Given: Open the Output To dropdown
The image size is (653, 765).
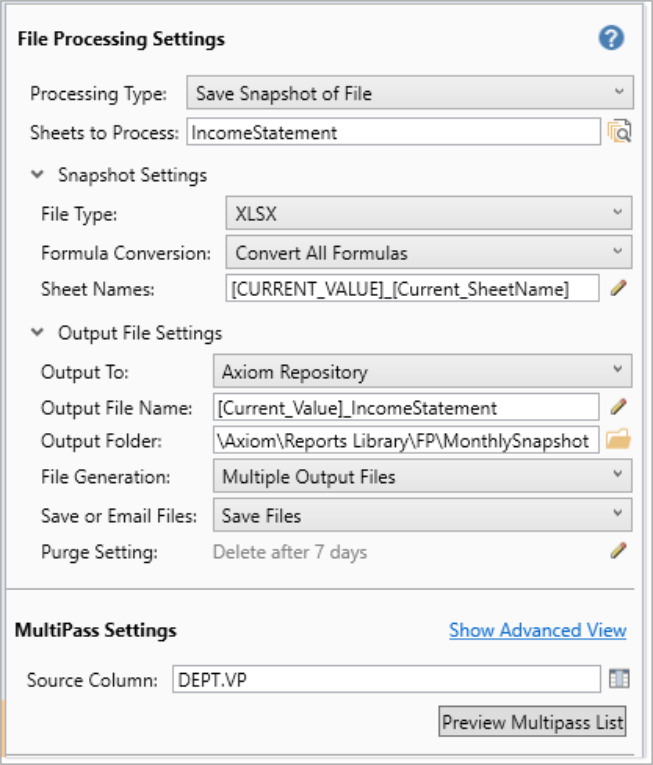Looking at the screenshot, I should coord(422,372).
